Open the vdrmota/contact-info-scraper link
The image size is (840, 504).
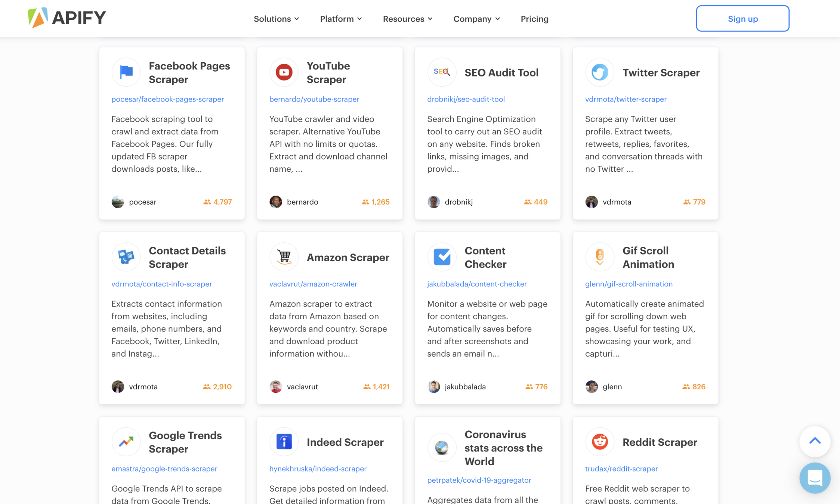coord(161,284)
